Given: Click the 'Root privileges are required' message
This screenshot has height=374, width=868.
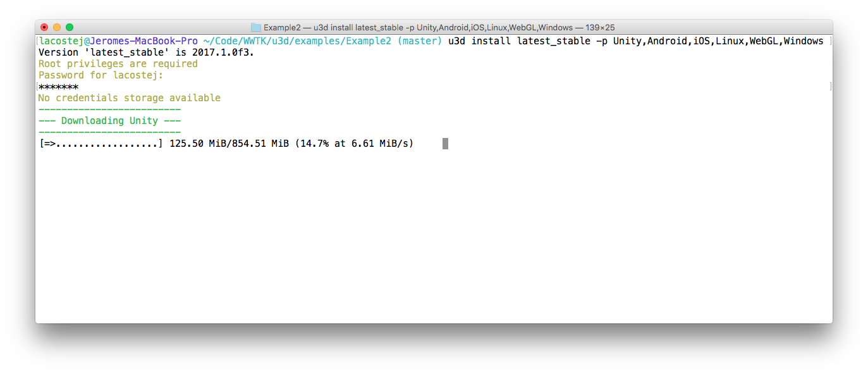Looking at the screenshot, I should pyautogui.click(x=118, y=64).
